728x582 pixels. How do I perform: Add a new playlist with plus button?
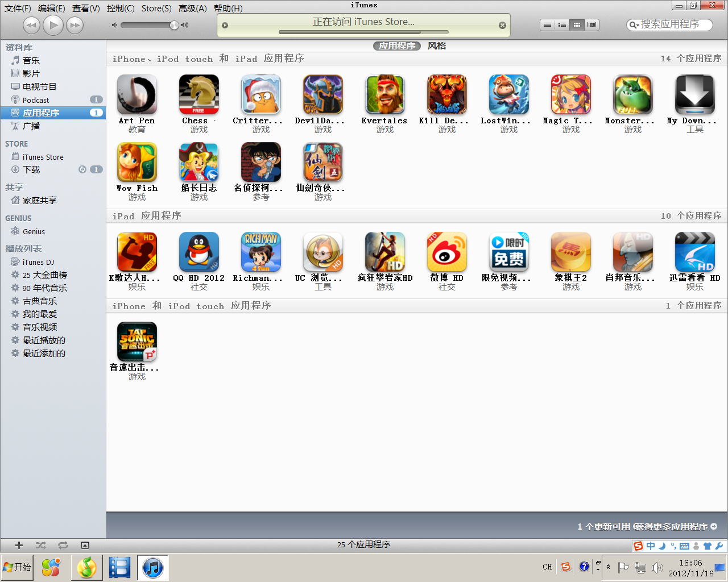coord(19,545)
